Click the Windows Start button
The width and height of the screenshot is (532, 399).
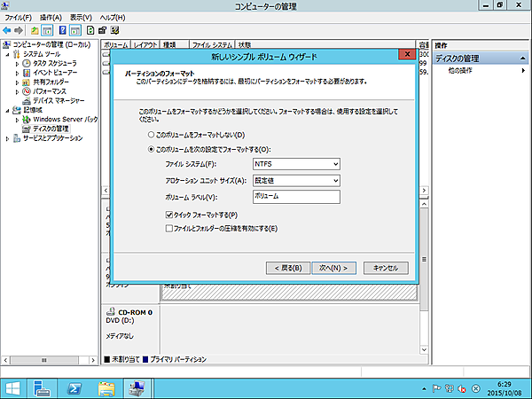(12, 387)
